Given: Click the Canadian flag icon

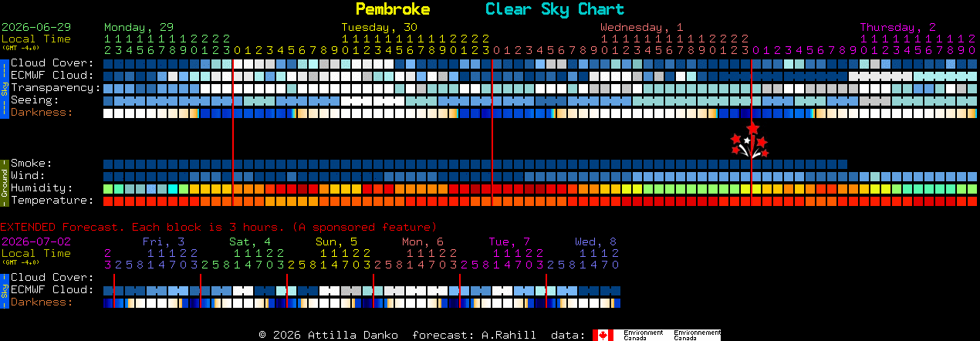Looking at the screenshot, I should pyautogui.click(x=603, y=335).
